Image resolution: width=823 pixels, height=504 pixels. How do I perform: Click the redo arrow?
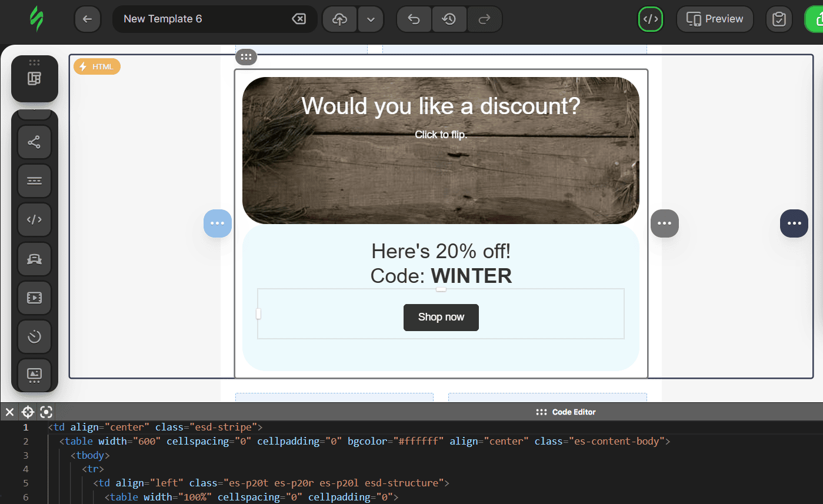[485, 19]
